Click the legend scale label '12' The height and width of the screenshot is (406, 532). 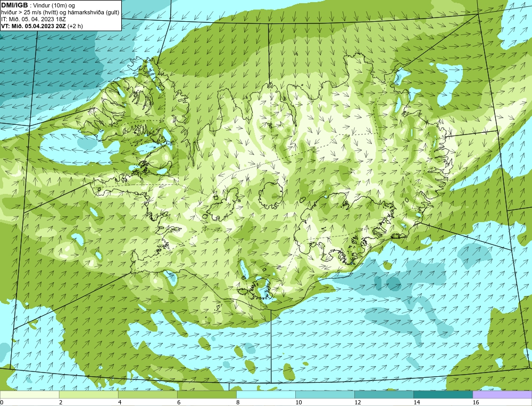click(x=358, y=402)
